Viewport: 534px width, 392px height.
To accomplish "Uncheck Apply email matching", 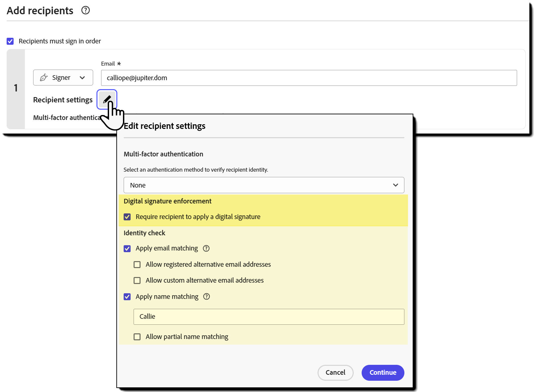I will pyautogui.click(x=127, y=248).
